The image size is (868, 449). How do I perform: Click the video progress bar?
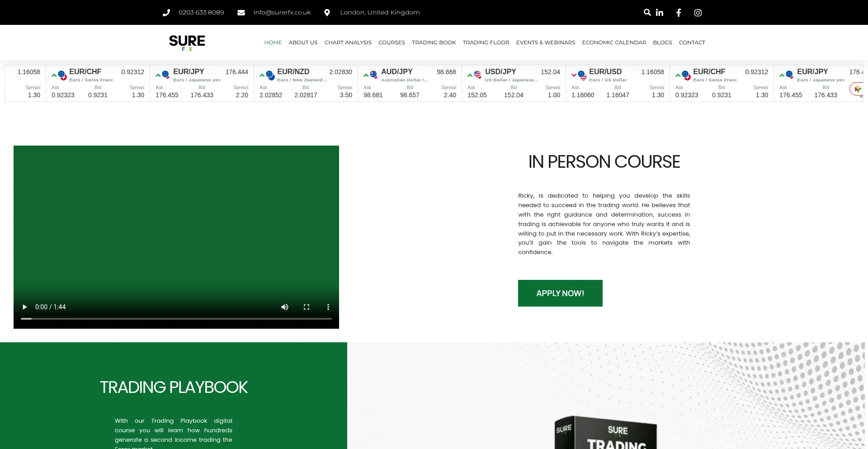[176, 319]
